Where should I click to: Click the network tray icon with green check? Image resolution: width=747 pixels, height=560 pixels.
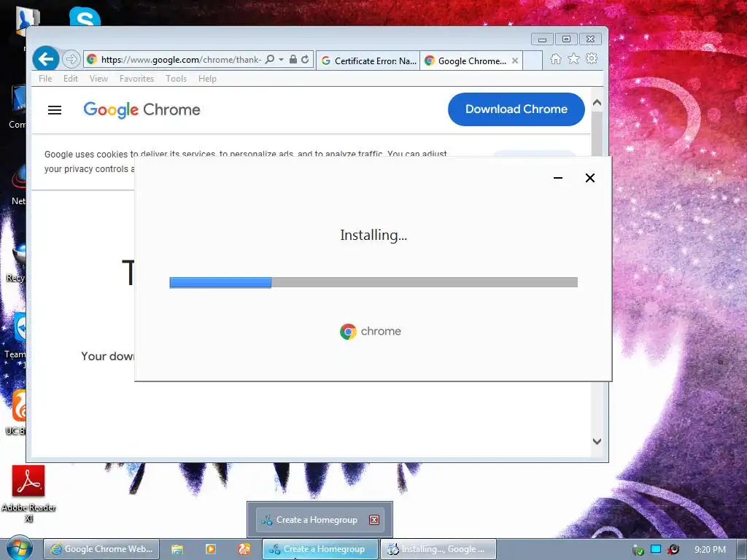tap(638, 550)
